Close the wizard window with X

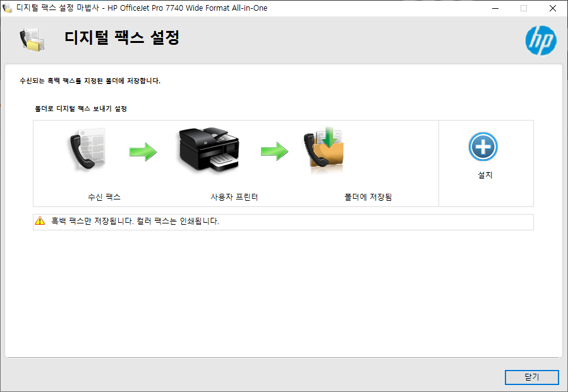click(552, 8)
